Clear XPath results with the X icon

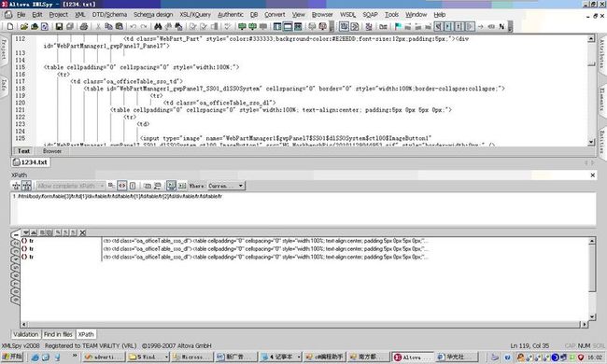(x=82, y=232)
